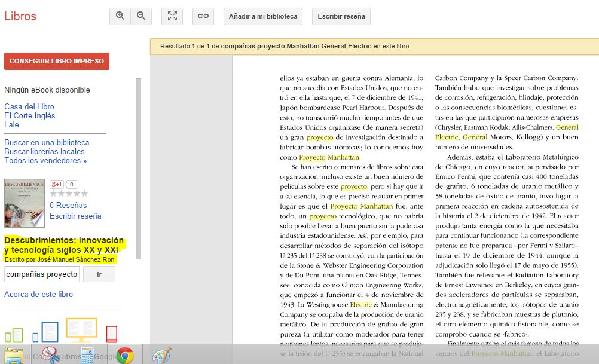Open the Snipping Tool scissors icon

point(50,355)
